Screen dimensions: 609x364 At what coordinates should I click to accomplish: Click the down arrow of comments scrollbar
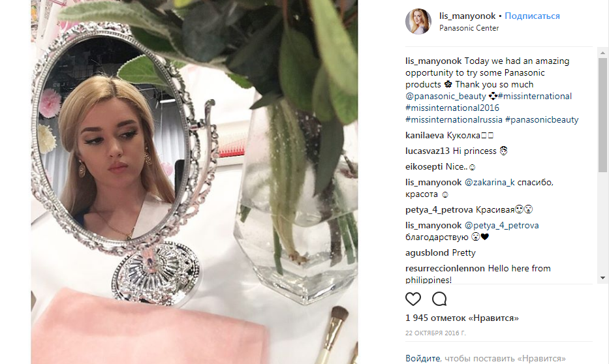pyautogui.click(x=602, y=278)
